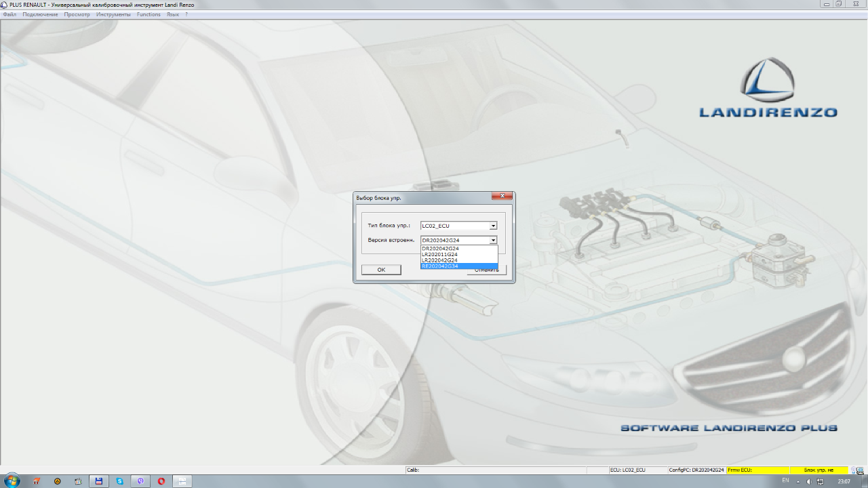868x488 pixels.
Task: Open the Windows Start menu
Action: point(12,481)
